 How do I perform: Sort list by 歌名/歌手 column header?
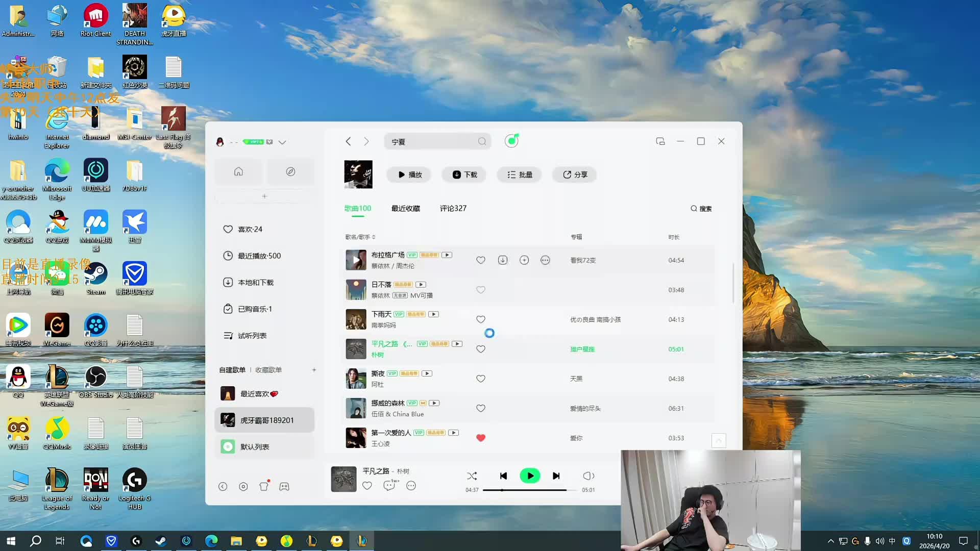pos(360,237)
